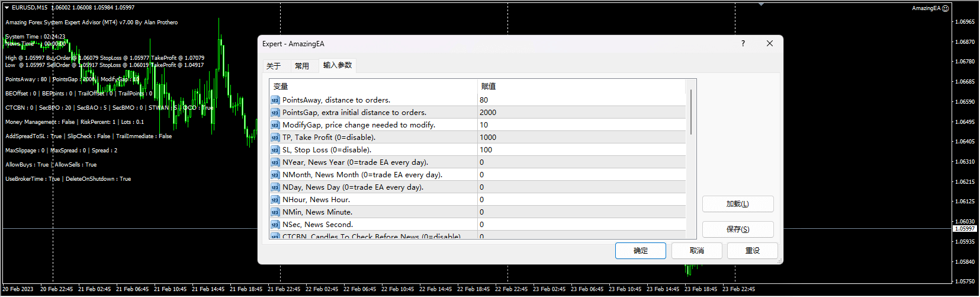Click 'System Time : 02:24:23' chart text
Image resolution: width=980 pixels, height=297 pixels.
(36, 37)
